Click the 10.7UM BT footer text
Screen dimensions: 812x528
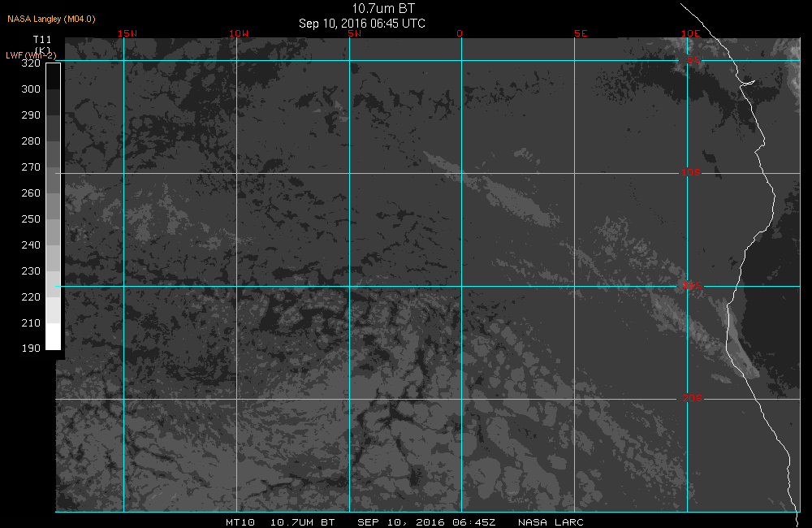pos(302,522)
